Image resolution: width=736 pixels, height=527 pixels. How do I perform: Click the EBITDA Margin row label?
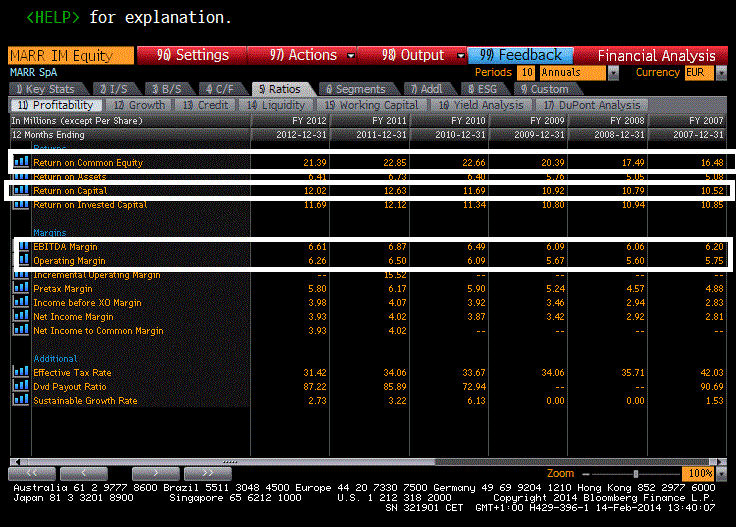point(65,246)
